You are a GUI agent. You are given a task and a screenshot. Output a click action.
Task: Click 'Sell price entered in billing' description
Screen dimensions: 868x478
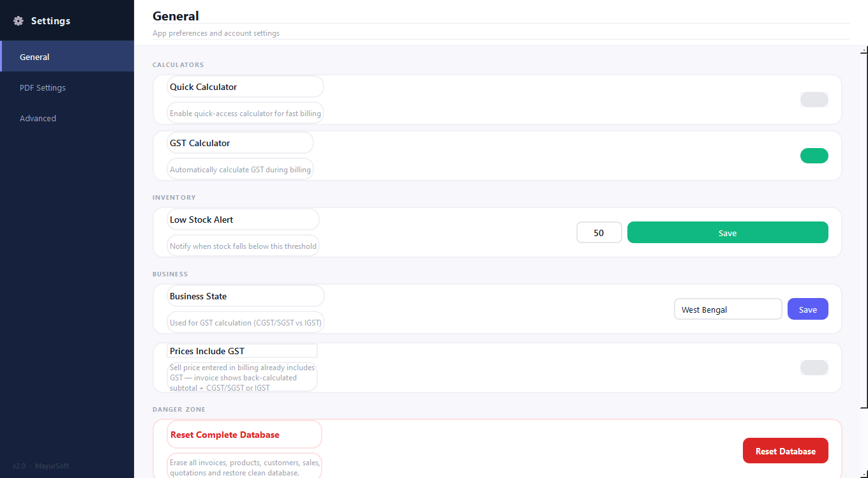[x=242, y=377]
